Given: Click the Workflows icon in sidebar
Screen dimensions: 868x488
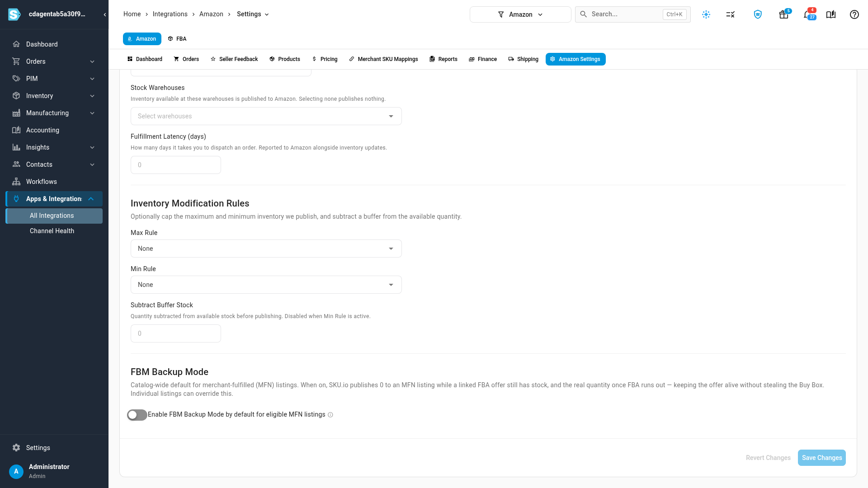Looking at the screenshot, I should [x=16, y=182].
